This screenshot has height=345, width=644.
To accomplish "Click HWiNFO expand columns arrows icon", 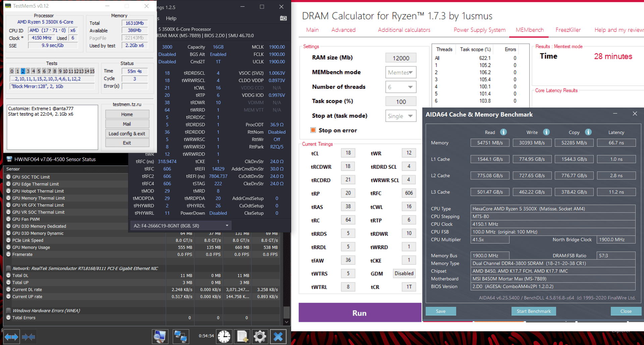I will pos(11,337).
